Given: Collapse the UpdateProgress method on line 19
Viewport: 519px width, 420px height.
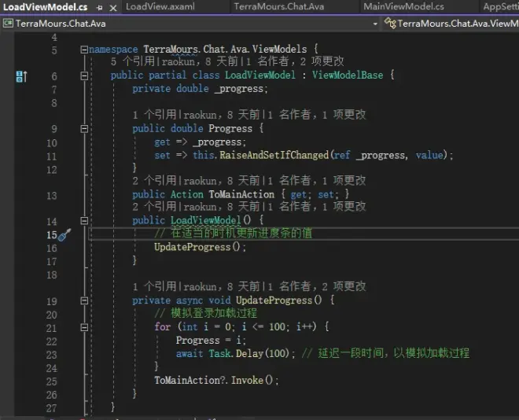Looking at the screenshot, I should click(x=84, y=301).
